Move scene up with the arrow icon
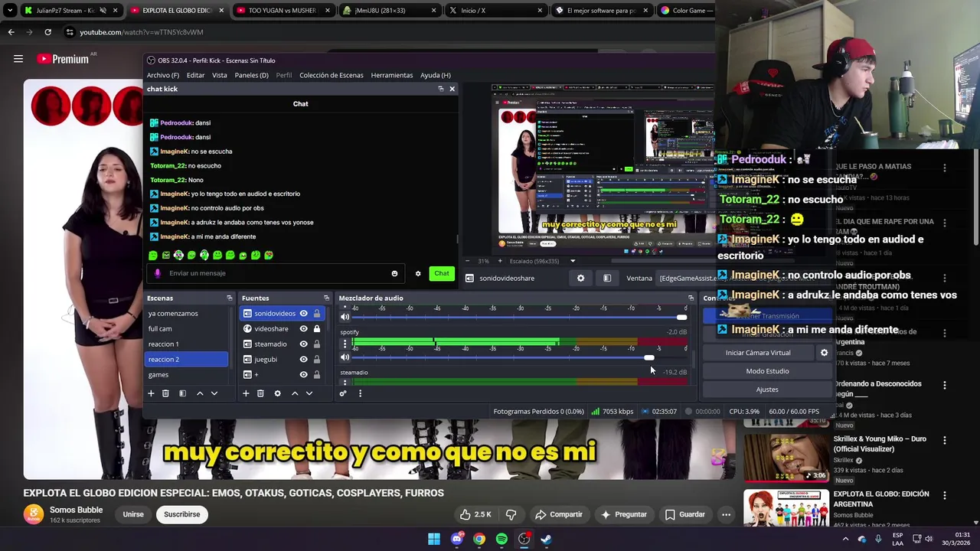The image size is (980, 551). coord(200,393)
